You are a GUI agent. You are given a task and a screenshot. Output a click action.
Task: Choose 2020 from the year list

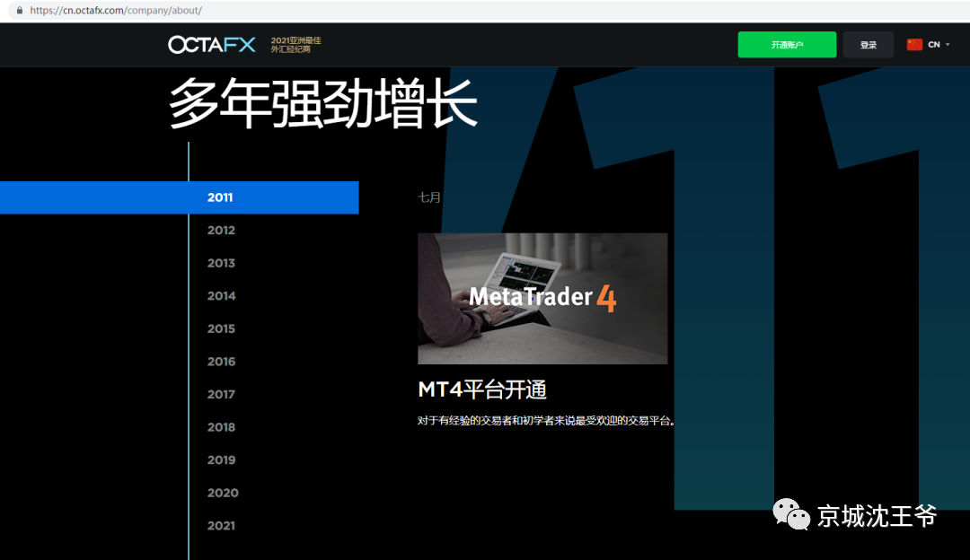223,493
